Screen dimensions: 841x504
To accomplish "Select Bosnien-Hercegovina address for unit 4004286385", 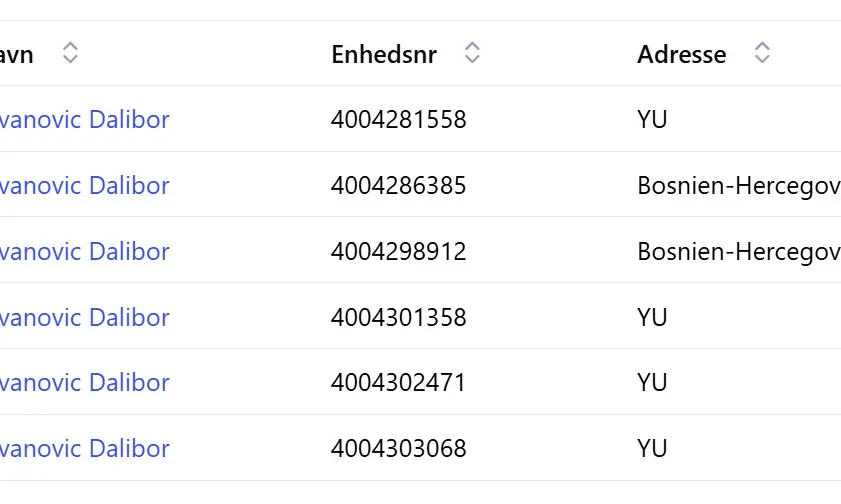I will 738,186.
